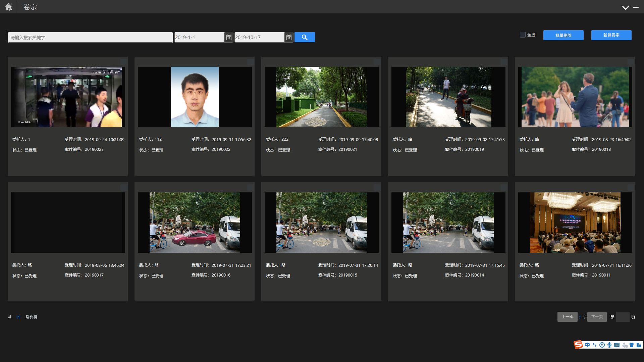Click the end date field 2019-10-17
This screenshot has height=362, width=644.
coord(260,37)
